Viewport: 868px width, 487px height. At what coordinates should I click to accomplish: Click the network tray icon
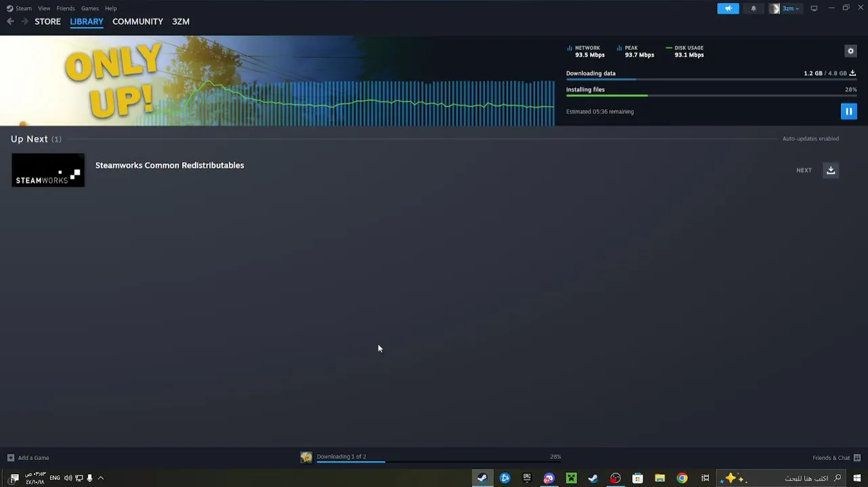(79, 478)
